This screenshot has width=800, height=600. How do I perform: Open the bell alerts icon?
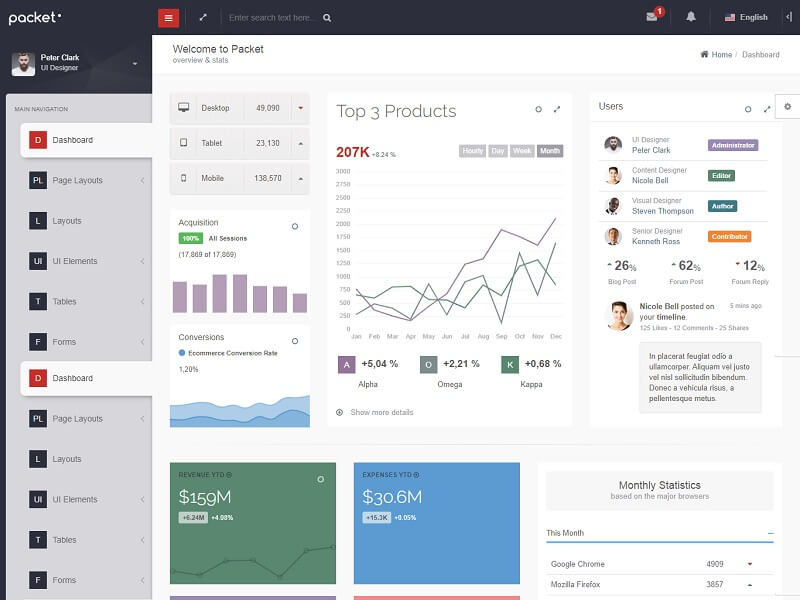[x=691, y=17]
